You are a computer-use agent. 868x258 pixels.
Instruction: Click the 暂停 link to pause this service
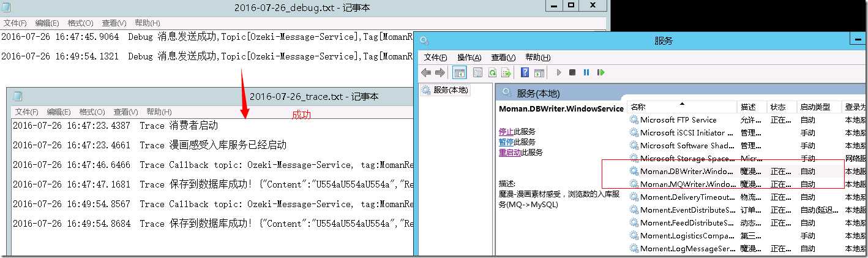tap(506, 142)
